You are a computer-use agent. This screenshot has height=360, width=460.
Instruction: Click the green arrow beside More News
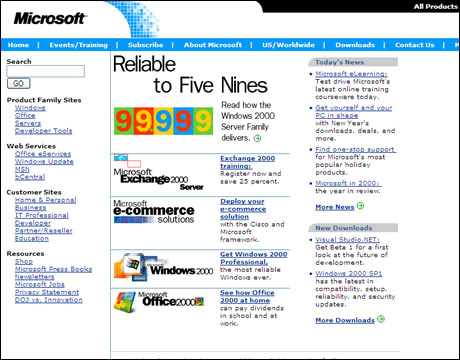[360, 206]
